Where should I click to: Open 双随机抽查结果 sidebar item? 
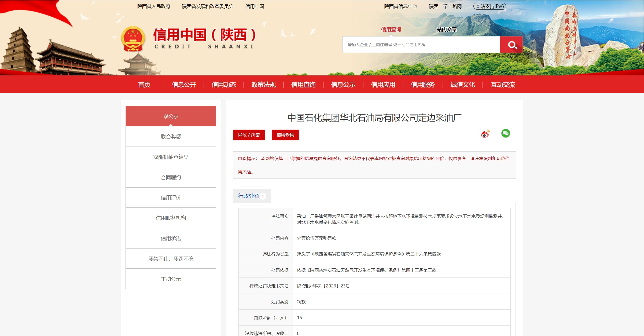(x=171, y=157)
